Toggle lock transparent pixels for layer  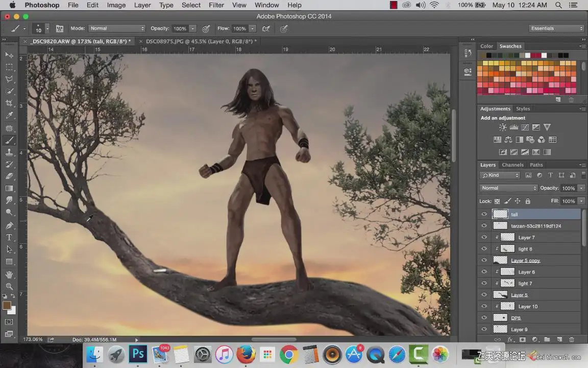[x=497, y=201]
